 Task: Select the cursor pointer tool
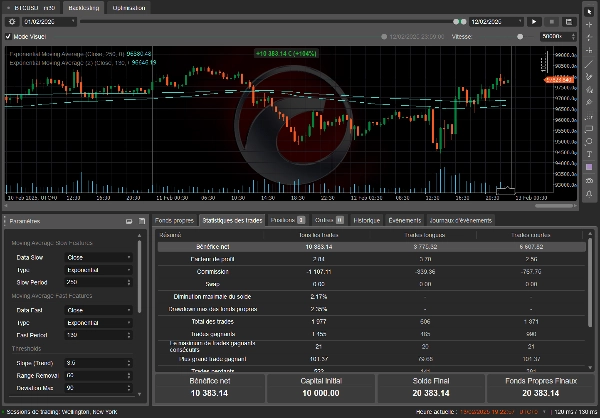[590, 10]
